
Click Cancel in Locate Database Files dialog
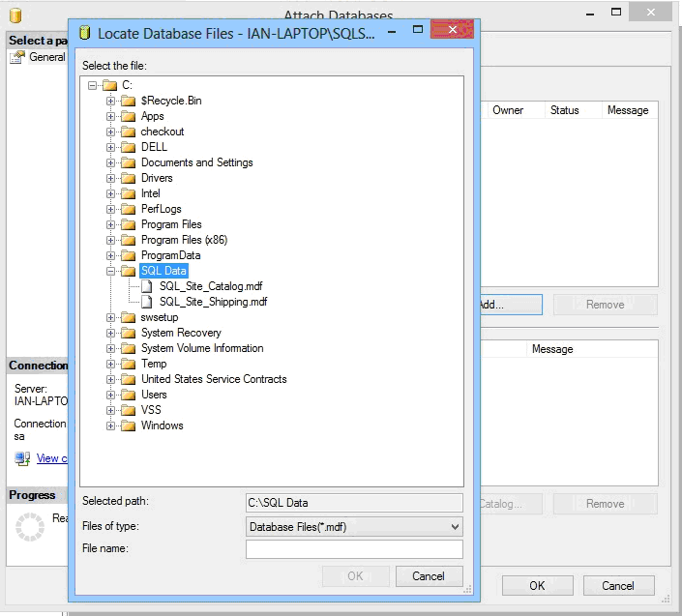point(429,576)
